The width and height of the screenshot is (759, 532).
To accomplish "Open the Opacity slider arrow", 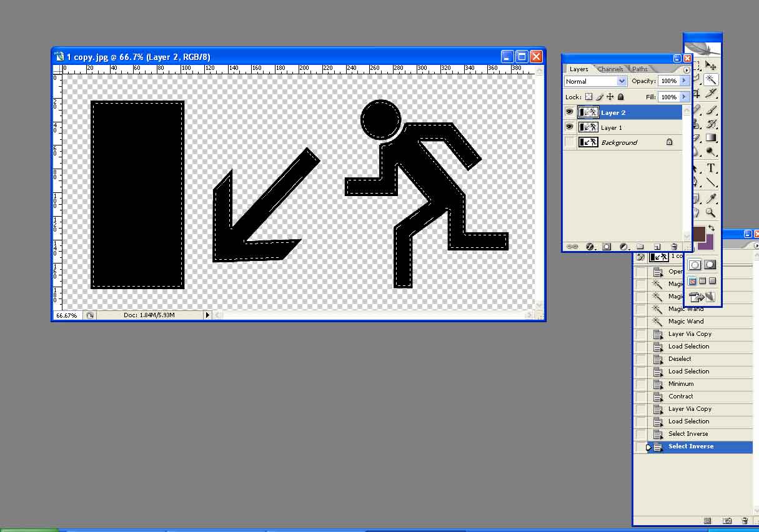I will pyautogui.click(x=684, y=81).
